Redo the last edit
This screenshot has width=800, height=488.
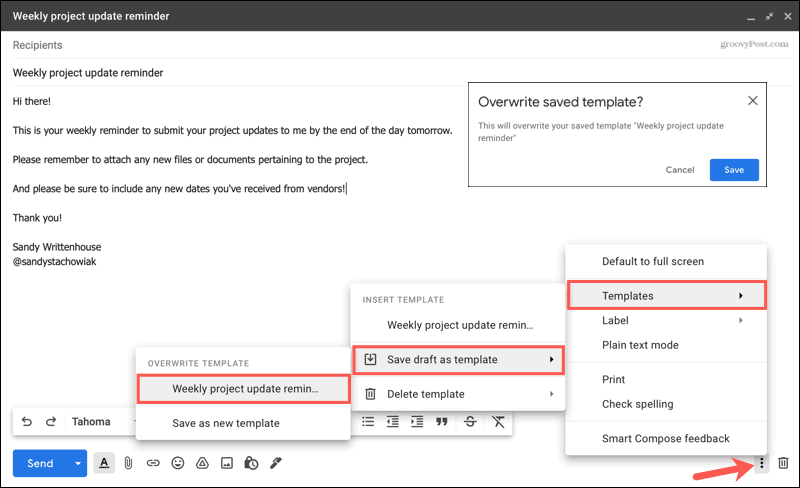51,422
